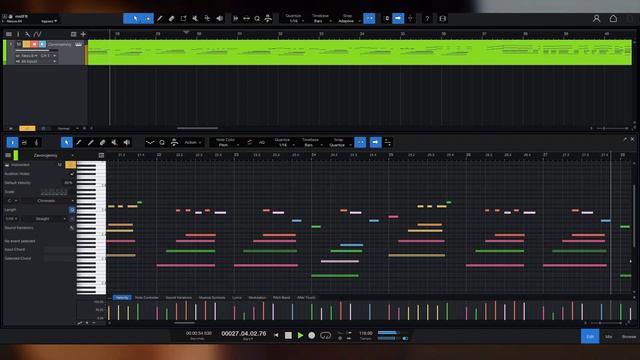Select the Eraser tool in top toolbar
This screenshot has height=360, width=640.
click(x=171, y=18)
